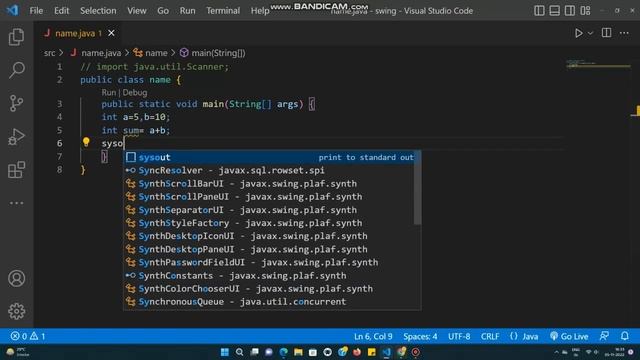Expand the run options dropdown arrow
Screen dimensions: 640x360
(590, 33)
